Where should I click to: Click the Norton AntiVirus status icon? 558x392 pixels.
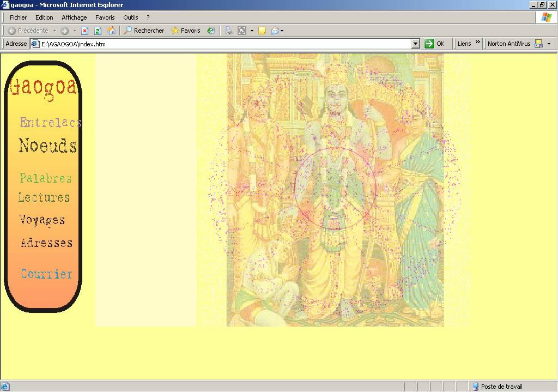539,44
